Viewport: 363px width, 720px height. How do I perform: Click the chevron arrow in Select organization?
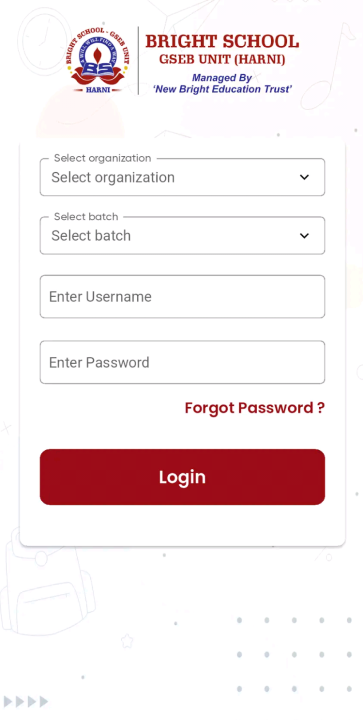tap(304, 177)
